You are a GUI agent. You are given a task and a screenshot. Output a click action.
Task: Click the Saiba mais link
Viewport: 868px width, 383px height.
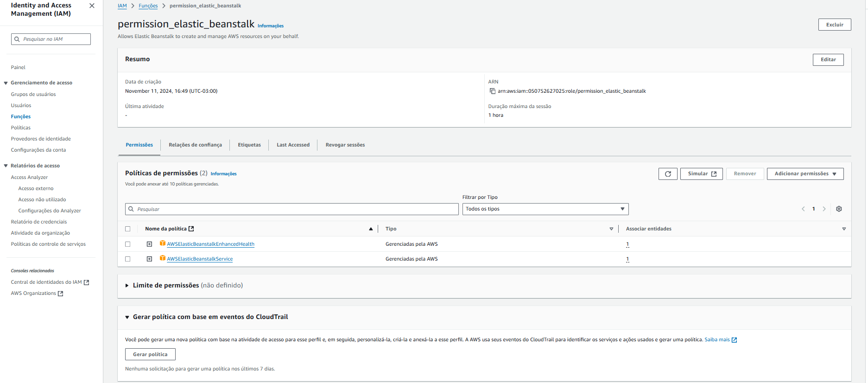pos(717,340)
